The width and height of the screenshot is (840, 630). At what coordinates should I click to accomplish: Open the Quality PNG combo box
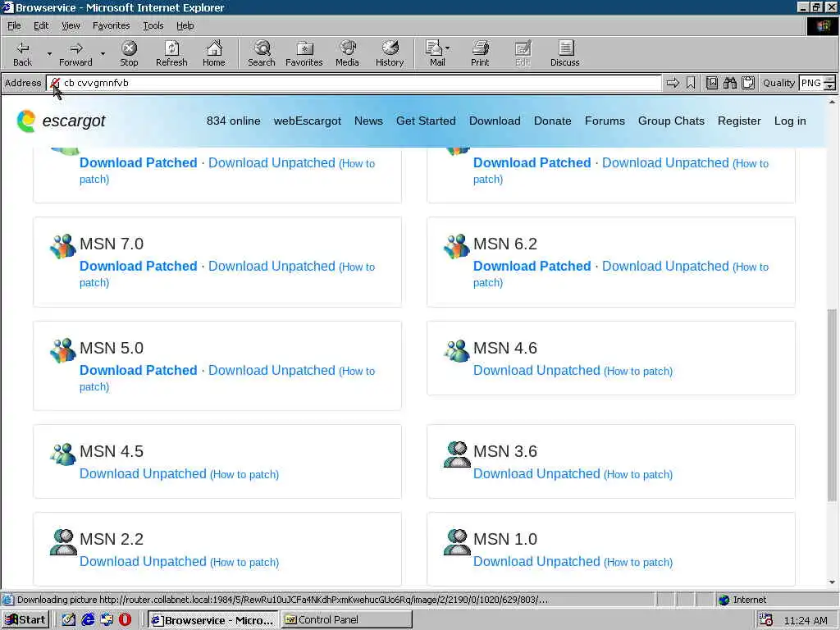[x=811, y=83]
